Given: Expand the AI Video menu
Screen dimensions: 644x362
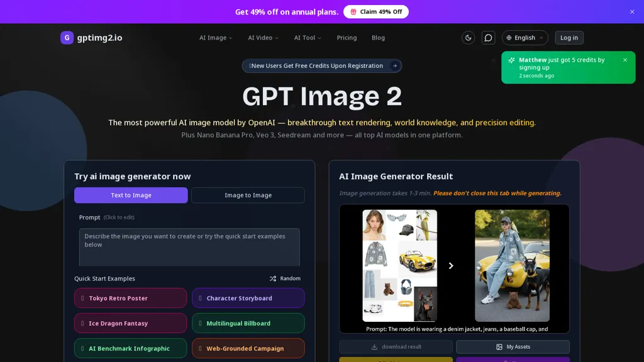Looking at the screenshot, I should click(264, 38).
